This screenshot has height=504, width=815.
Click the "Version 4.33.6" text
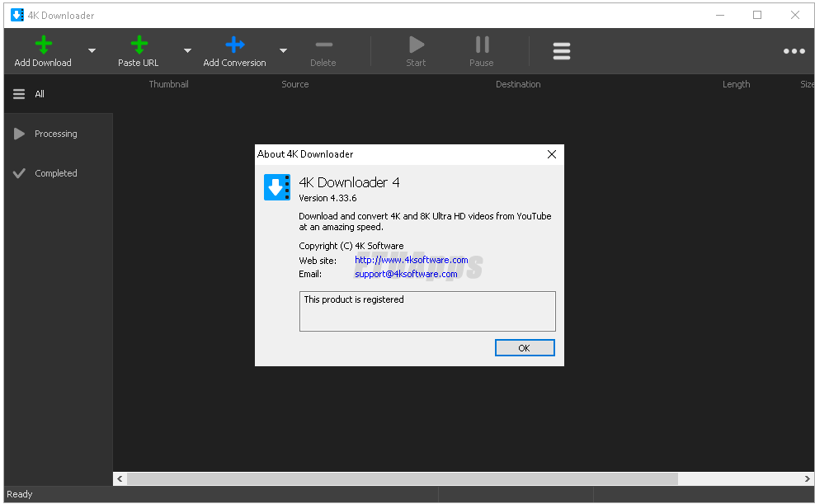point(327,198)
